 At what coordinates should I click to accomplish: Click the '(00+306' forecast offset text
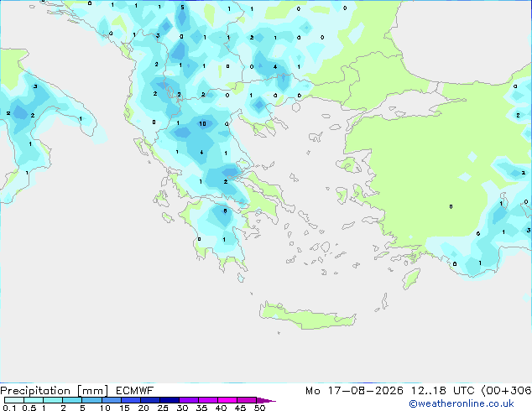(506, 391)
